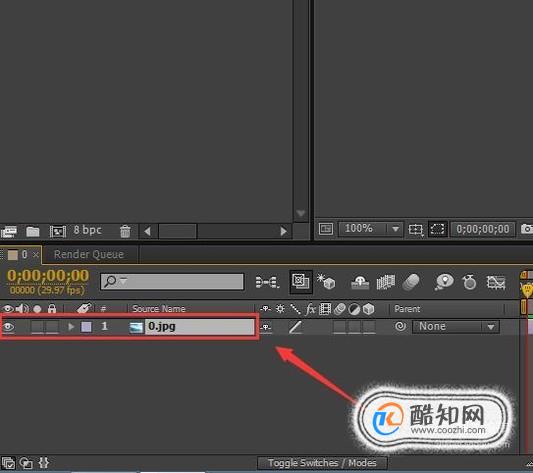This screenshot has height=473, width=533.
Task: Take snapshot with camera icon
Action: point(526,229)
